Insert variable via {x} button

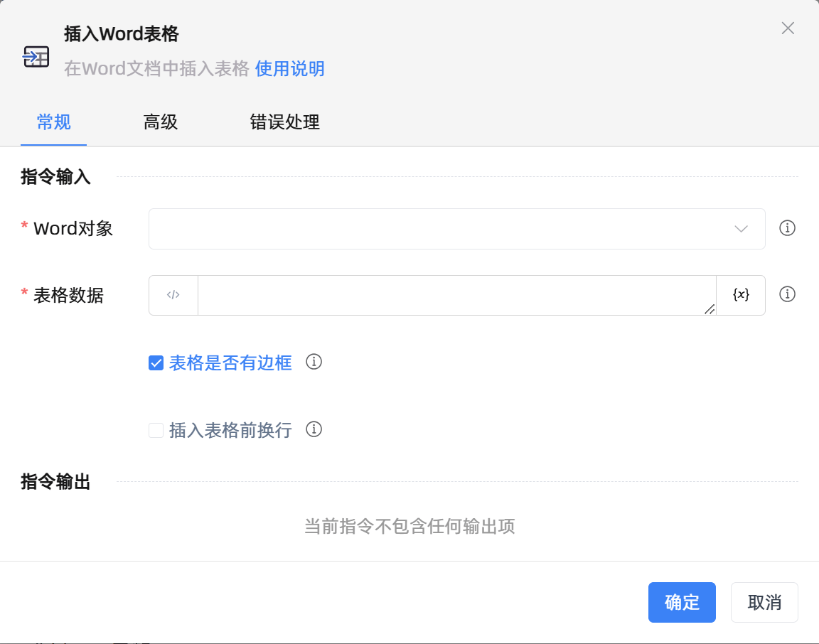tap(741, 295)
